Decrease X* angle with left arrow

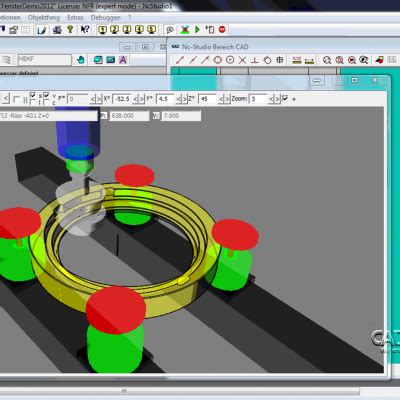click(136, 99)
